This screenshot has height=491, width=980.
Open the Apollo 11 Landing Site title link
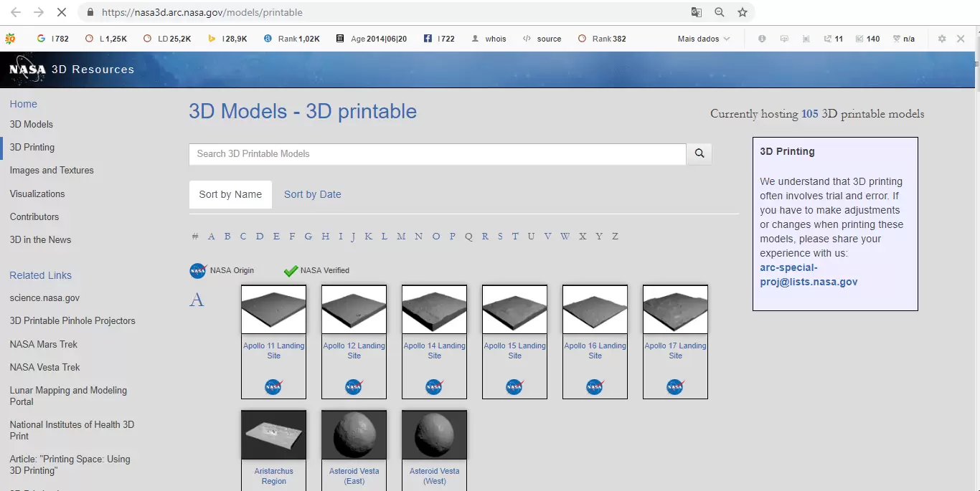point(273,351)
